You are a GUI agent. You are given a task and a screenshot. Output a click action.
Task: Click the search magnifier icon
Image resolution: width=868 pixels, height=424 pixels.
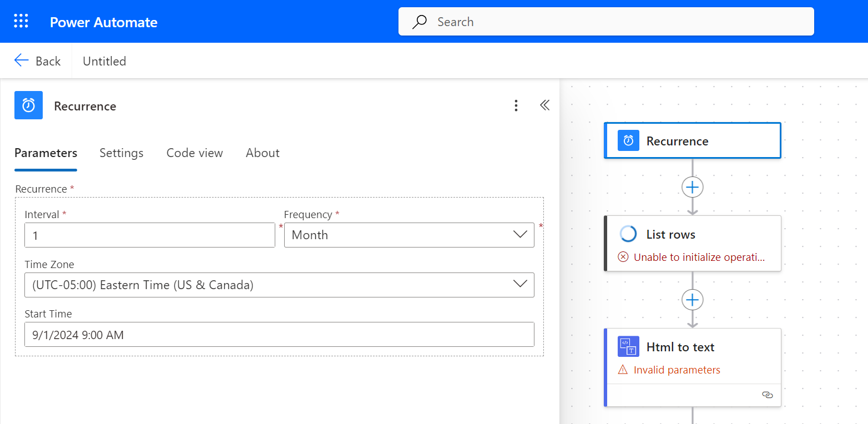coord(420,22)
